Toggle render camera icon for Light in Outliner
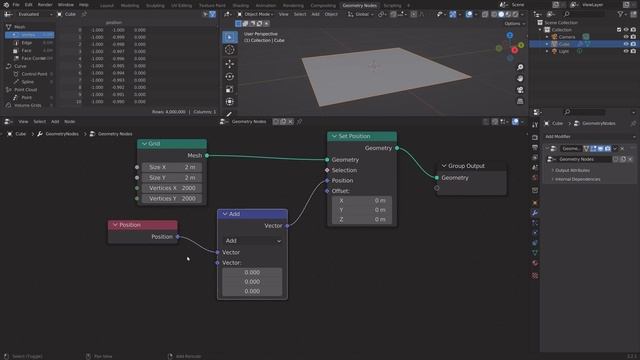 click(x=633, y=51)
